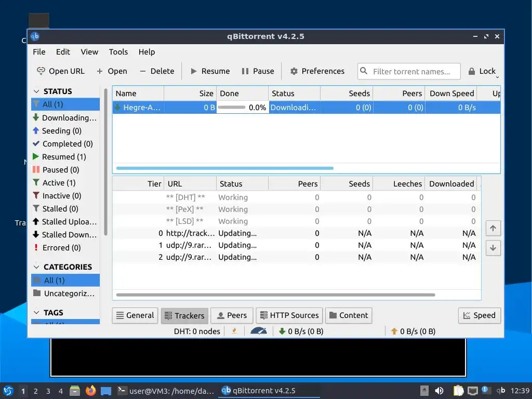Open the Help menu
This screenshot has width=532, height=399.
(147, 52)
